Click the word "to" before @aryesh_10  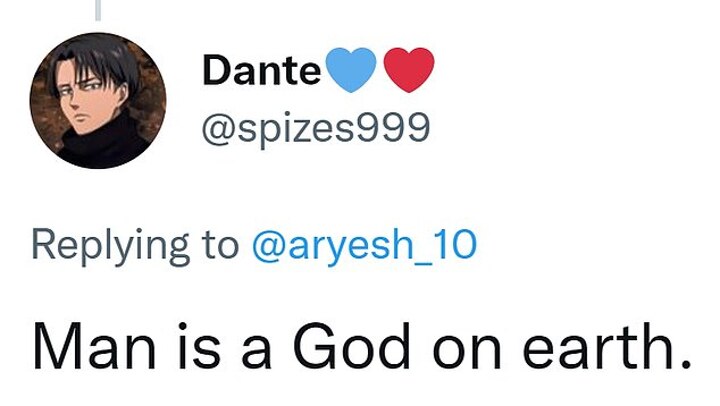220,244
